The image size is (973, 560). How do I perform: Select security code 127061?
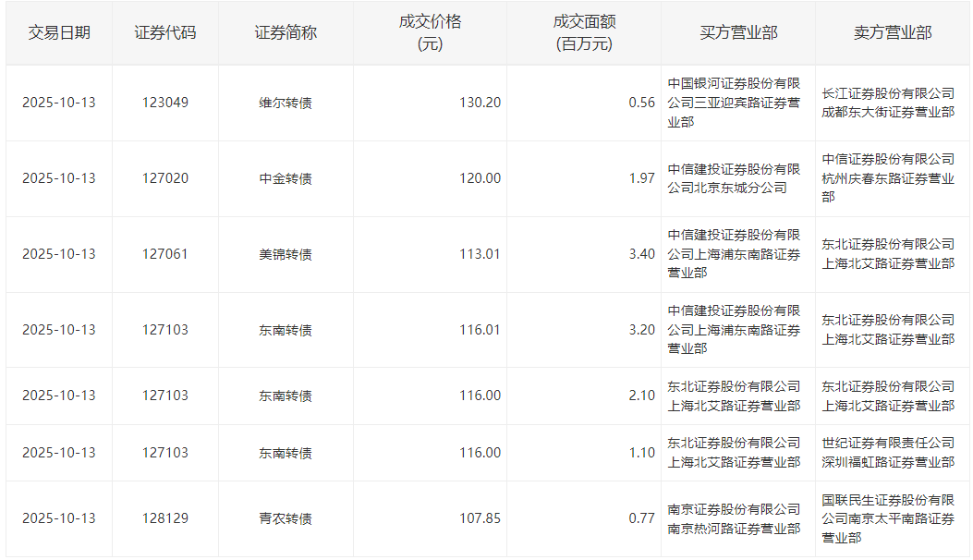(165, 254)
